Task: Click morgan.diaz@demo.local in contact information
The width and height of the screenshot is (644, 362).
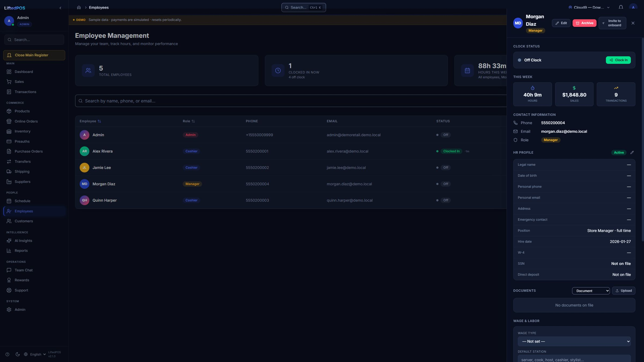Action: point(564,131)
